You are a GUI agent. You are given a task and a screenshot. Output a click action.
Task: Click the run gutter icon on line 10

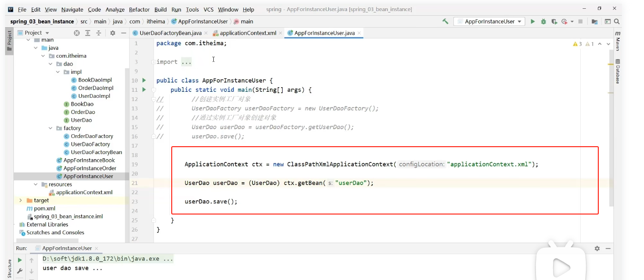point(144,80)
